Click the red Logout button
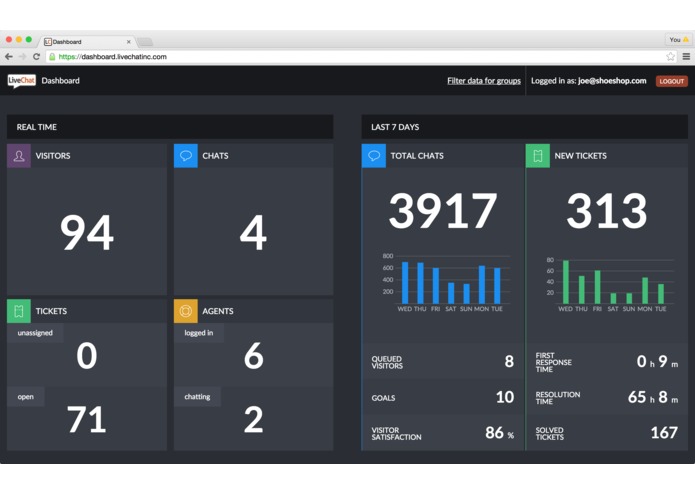Viewport: 695px width, 494px height. [672, 81]
